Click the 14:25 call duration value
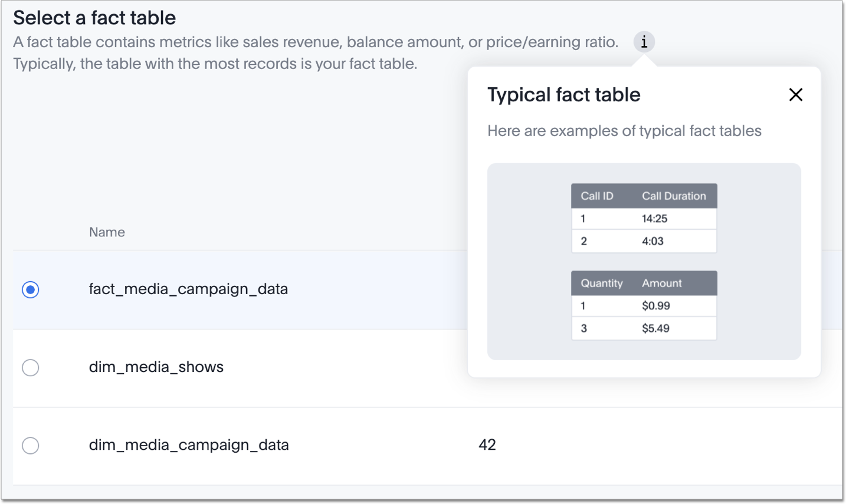The image size is (846, 504). (x=656, y=218)
